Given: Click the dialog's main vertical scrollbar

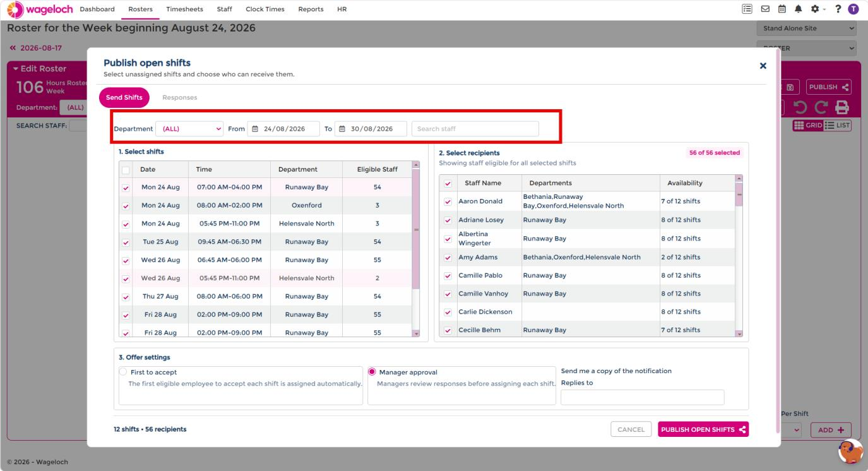Looking at the screenshot, I should 778,240.
